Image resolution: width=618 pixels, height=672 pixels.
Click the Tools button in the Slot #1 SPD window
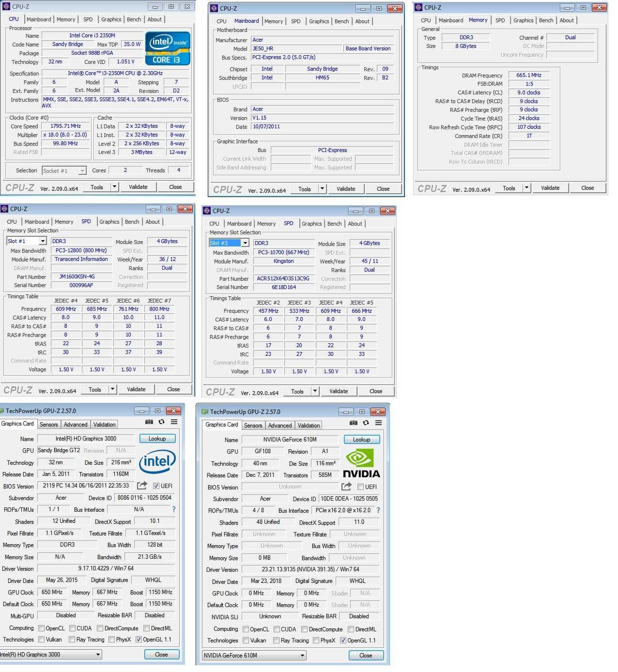(x=95, y=389)
